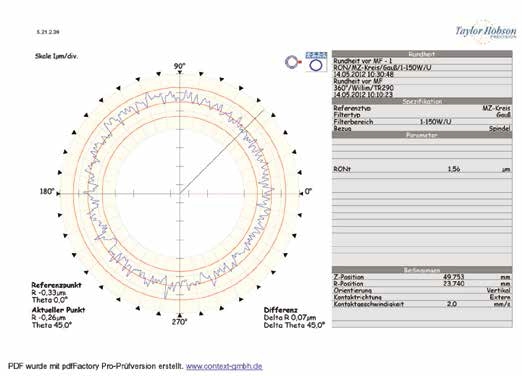Select the Filtertyp Gauß row
Viewport: 522px width, 376px height.
coord(422,115)
